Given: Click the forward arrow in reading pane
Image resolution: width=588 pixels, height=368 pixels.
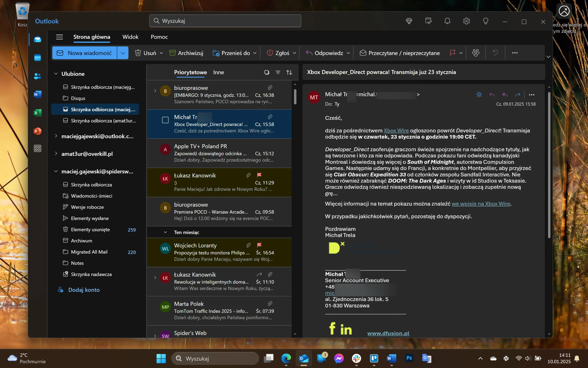Looking at the screenshot, I should click(x=518, y=95).
